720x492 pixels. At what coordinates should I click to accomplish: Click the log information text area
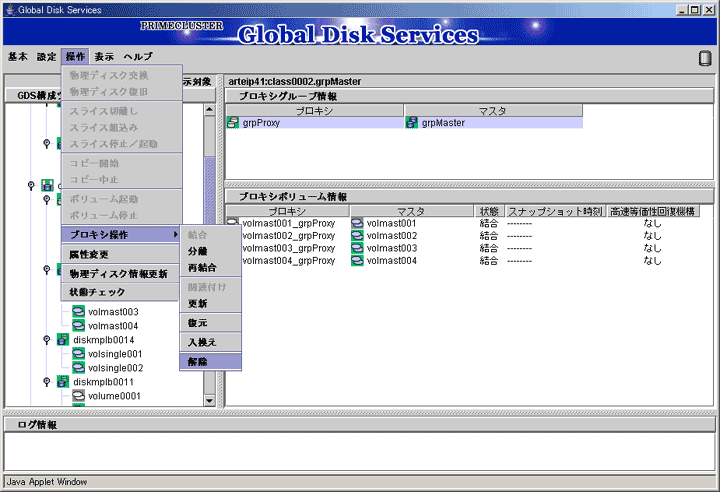click(x=360, y=452)
